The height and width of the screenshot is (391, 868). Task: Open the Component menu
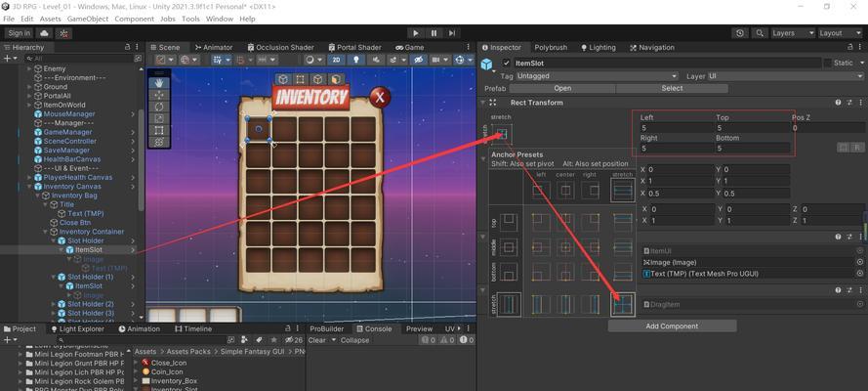pyautogui.click(x=134, y=19)
